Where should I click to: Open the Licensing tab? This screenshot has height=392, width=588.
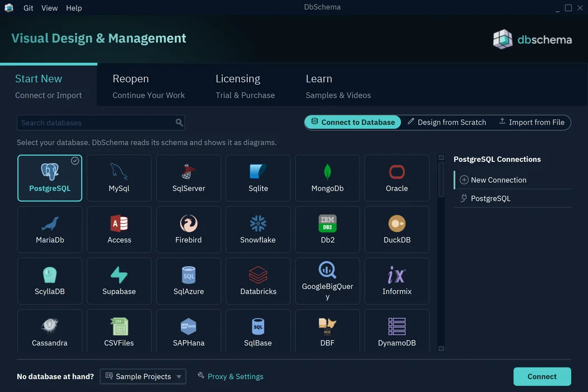(245, 86)
